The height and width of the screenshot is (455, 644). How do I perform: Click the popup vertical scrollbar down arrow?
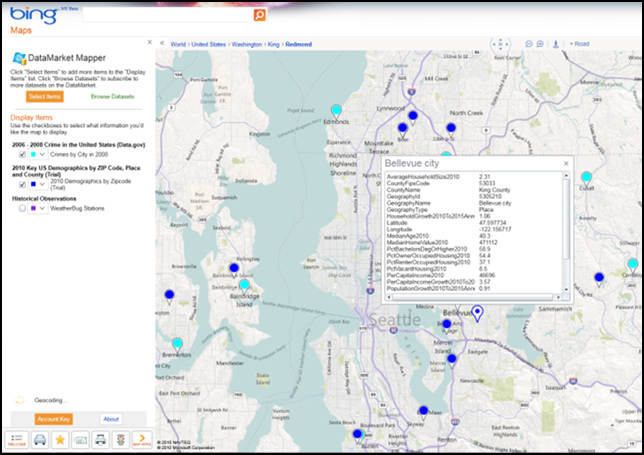566,289
